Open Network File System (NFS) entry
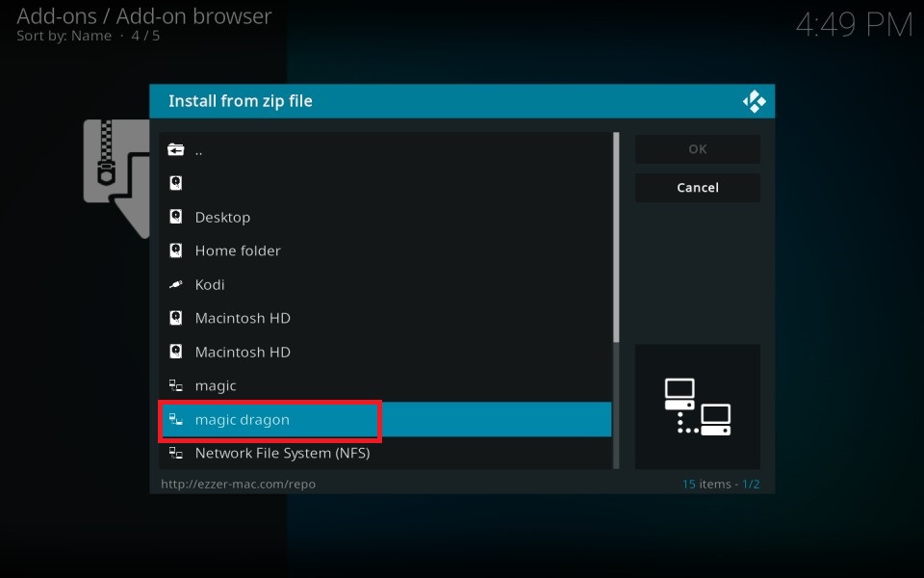Viewport: 924px width, 578px height. (385, 453)
